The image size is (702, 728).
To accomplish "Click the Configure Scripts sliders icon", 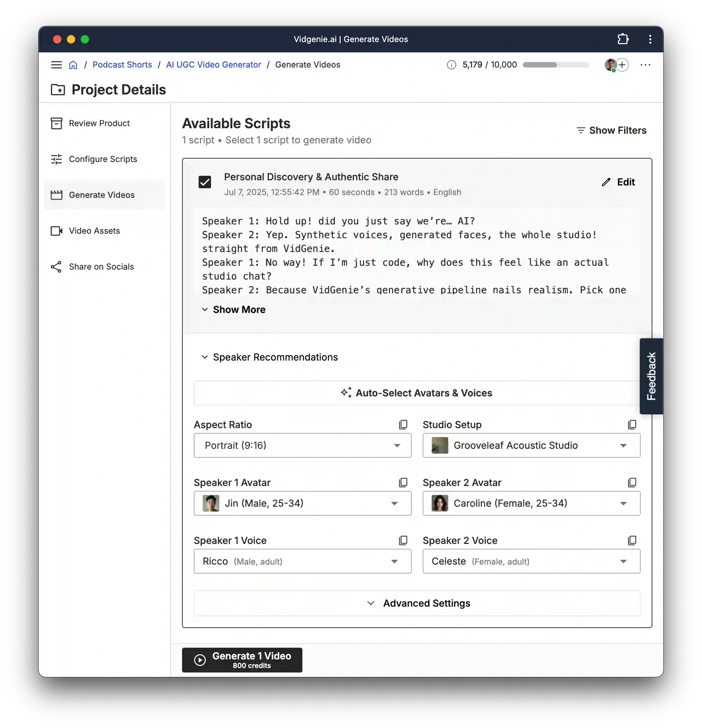I will (x=57, y=159).
